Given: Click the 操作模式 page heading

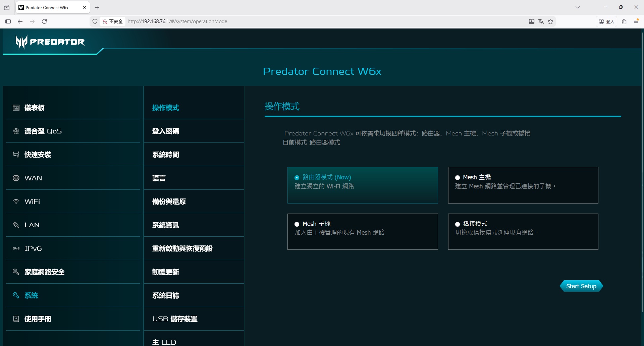Looking at the screenshot, I should [x=282, y=106].
